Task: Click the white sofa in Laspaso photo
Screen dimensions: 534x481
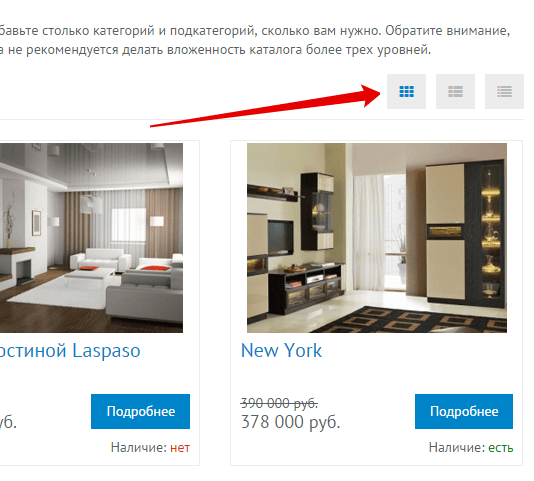Action: 101,259
